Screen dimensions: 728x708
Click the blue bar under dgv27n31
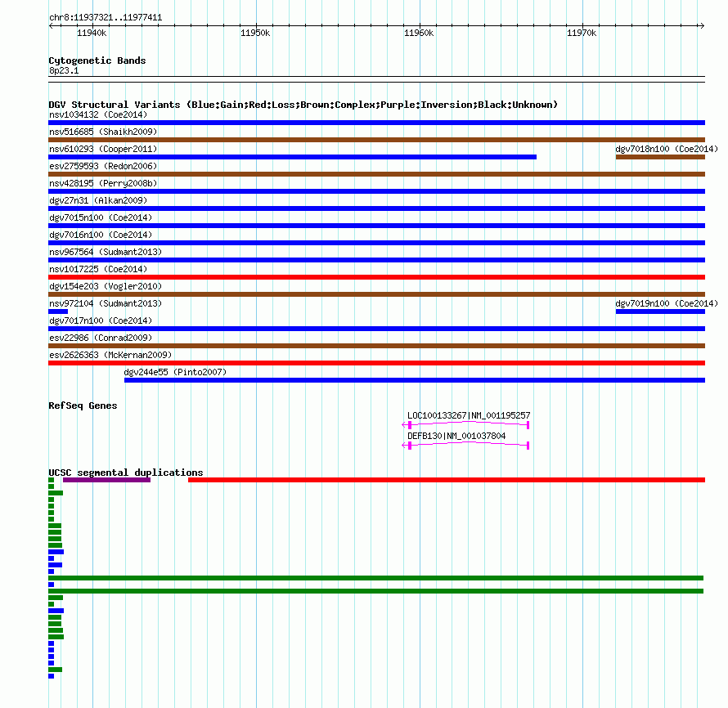click(x=376, y=208)
